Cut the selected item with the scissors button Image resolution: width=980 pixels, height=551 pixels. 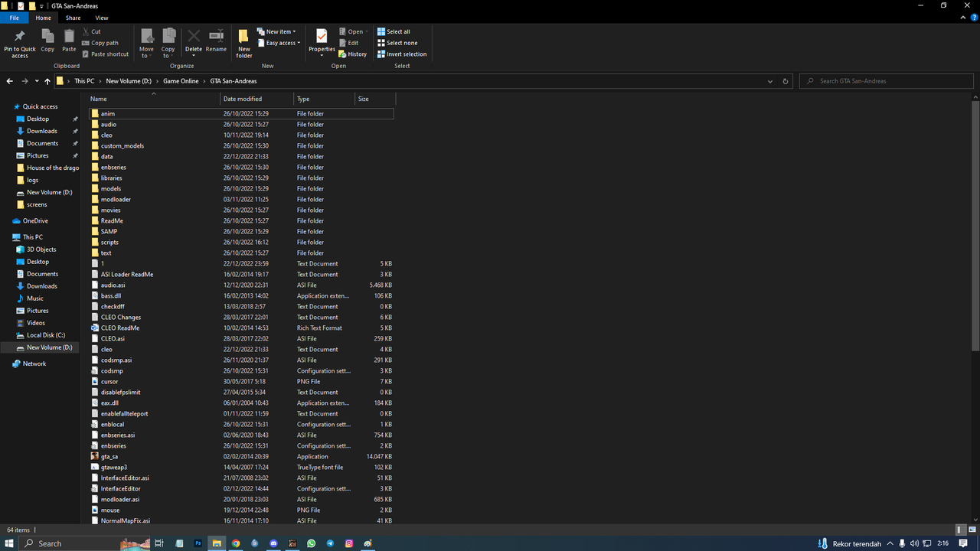click(x=91, y=31)
